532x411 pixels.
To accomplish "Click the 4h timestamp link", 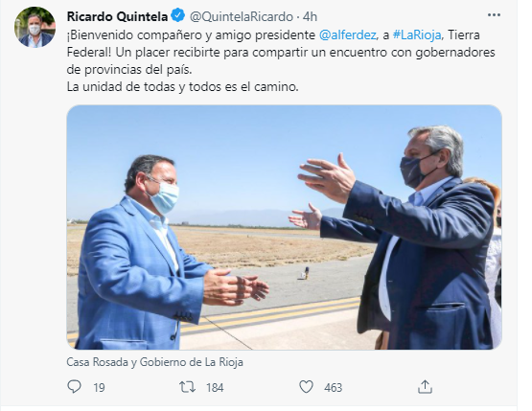I will pyautogui.click(x=310, y=16).
